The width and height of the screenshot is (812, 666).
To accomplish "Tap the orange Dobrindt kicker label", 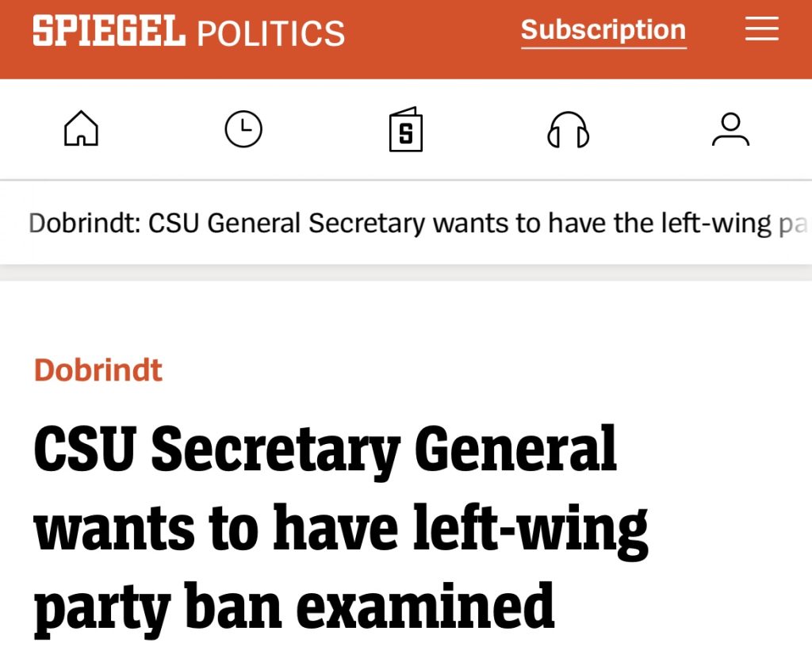I will point(98,370).
